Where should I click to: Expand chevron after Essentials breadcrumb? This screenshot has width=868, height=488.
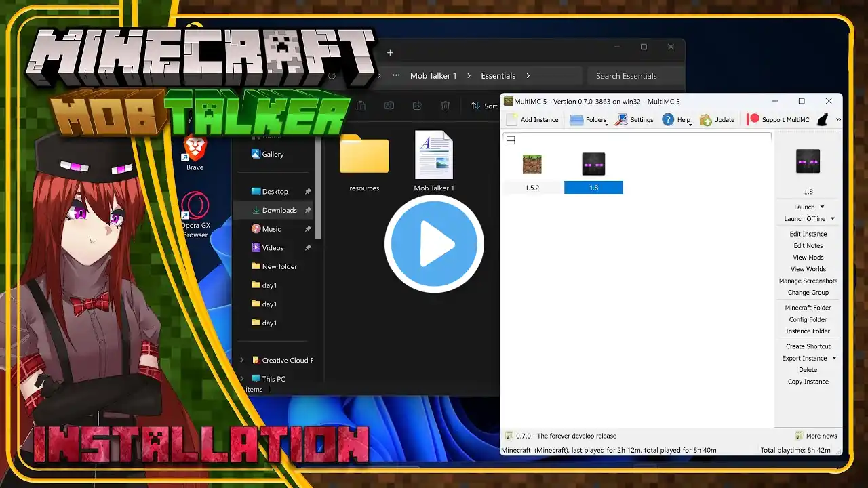(x=528, y=76)
